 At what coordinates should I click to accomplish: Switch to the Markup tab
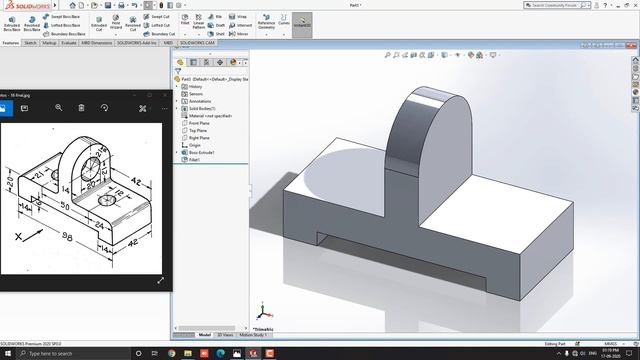[x=49, y=43]
